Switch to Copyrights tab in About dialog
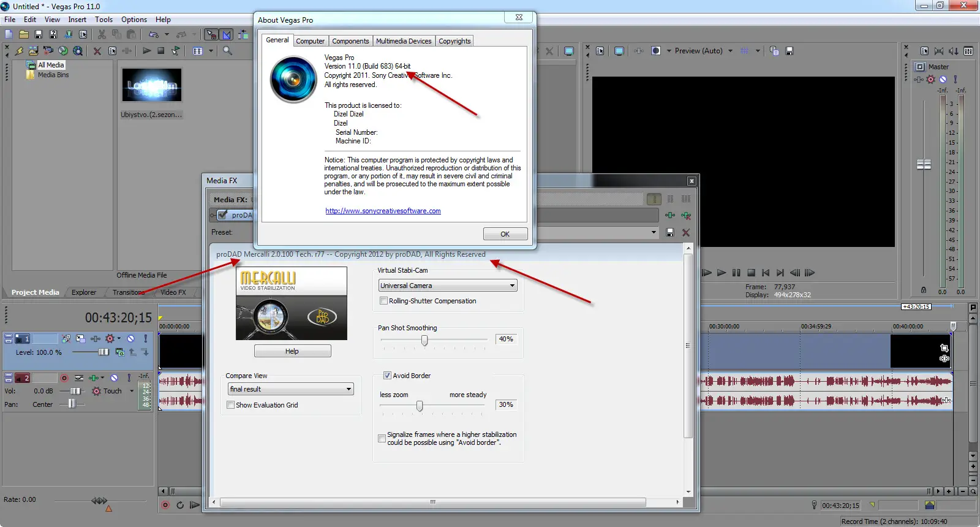This screenshot has width=980, height=527. coord(454,41)
